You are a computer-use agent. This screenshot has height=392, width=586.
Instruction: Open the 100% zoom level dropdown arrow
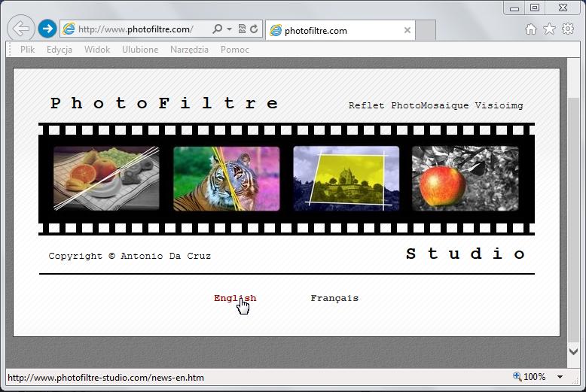[560, 377]
